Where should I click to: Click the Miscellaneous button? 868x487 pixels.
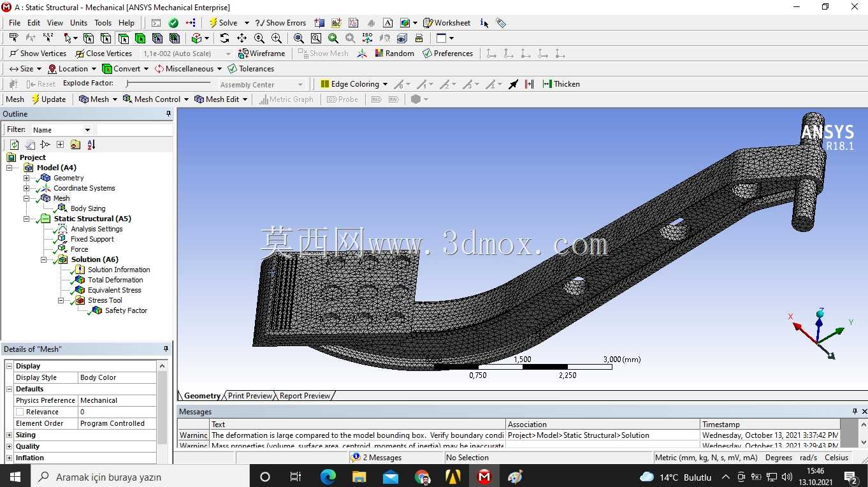pyautogui.click(x=187, y=69)
